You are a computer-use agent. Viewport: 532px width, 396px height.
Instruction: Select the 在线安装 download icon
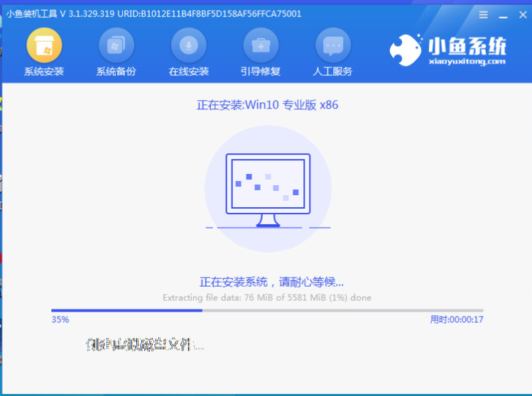pyautogui.click(x=188, y=46)
